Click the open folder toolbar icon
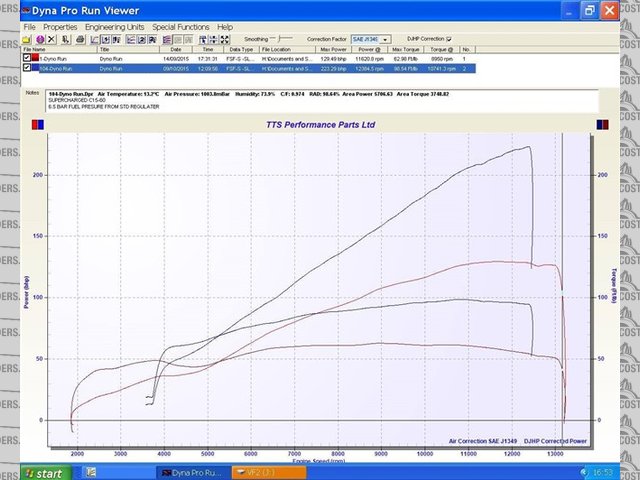This screenshot has width=640, height=480. click(x=27, y=38)
